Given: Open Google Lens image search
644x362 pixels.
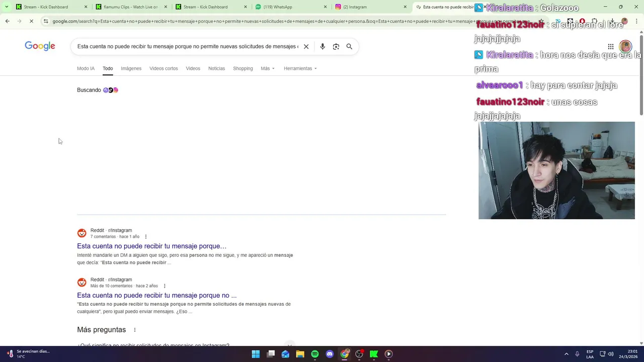Looking at the screenshot, I should point(336,46).
